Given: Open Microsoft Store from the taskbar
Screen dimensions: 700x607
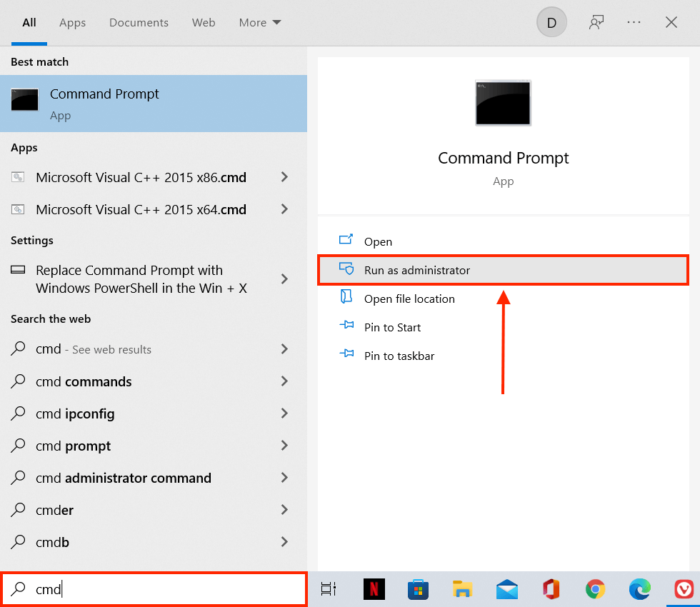Looking at the screenshot, I should pyautogui.click(x=419, y=589).
